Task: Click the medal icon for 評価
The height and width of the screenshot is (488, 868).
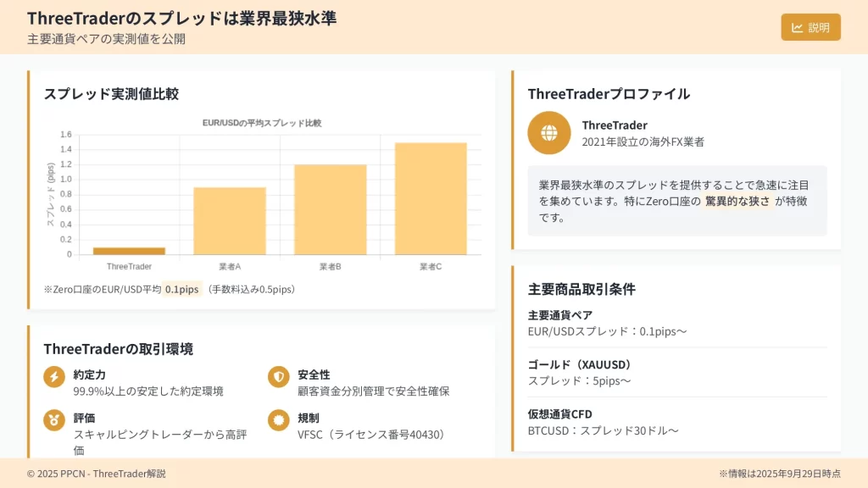Action: [x=54, y=420]
